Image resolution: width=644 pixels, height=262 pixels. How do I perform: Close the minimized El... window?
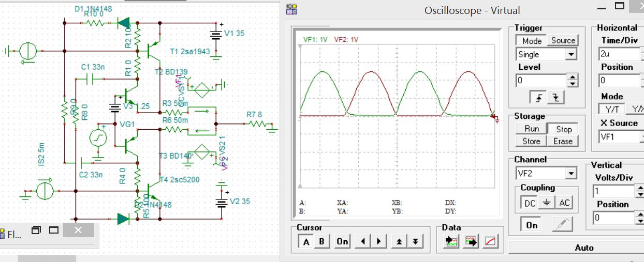[78, 230]
